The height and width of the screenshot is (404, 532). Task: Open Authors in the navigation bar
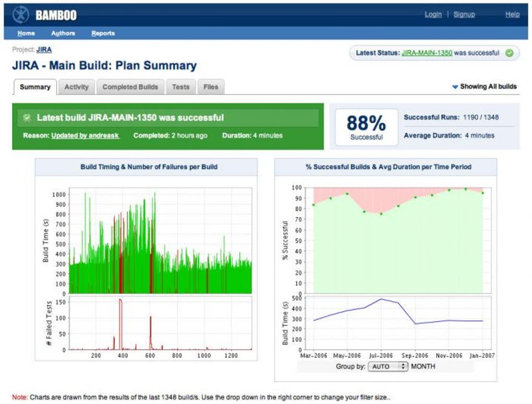63,33
